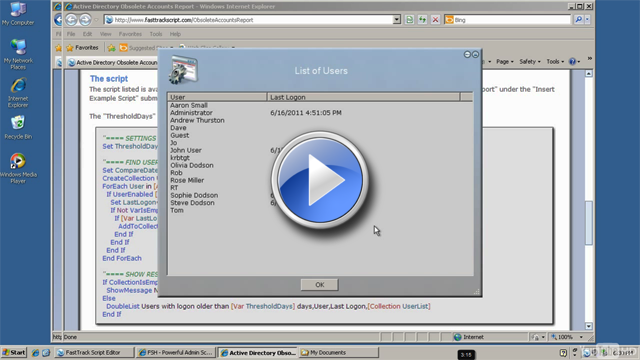
Task: Open the My Computer desktop icon
Action: point(18,14)
